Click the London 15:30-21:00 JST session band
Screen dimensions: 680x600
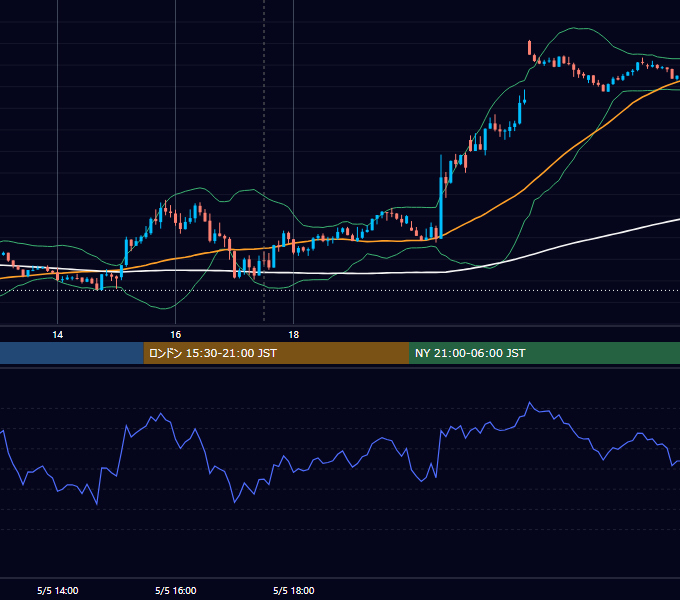(x=276, y=353)
